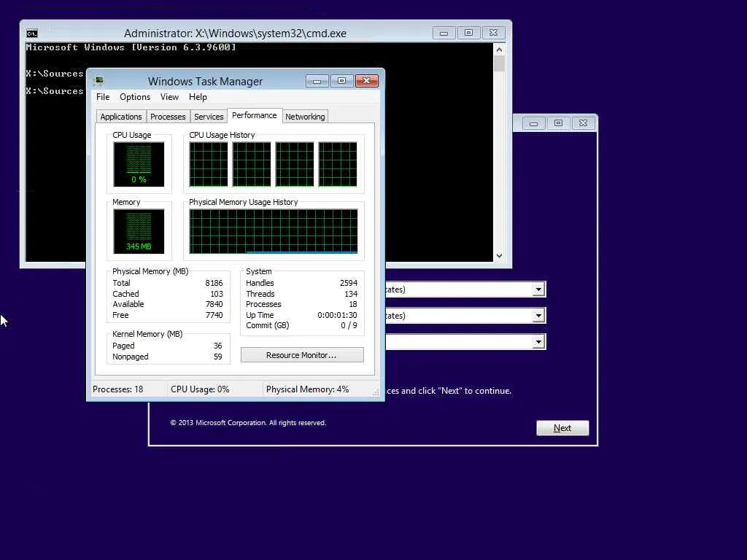
Task: Minimize the Windows Setup window
Action: (x=533, y=123)
